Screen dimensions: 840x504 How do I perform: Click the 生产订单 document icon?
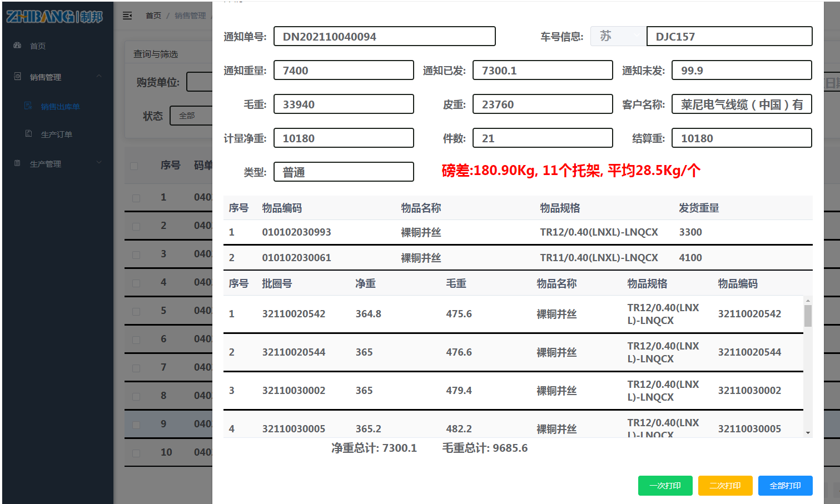coord(28,134)
